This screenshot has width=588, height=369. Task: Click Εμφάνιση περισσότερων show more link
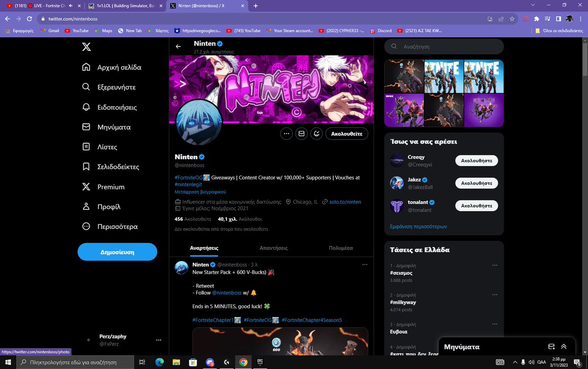click(418, 226)
